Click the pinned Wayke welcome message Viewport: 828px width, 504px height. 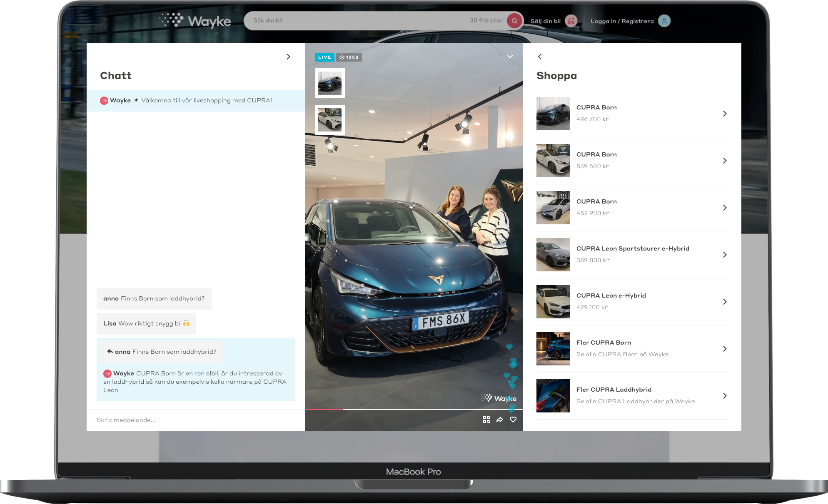[196, 101]
